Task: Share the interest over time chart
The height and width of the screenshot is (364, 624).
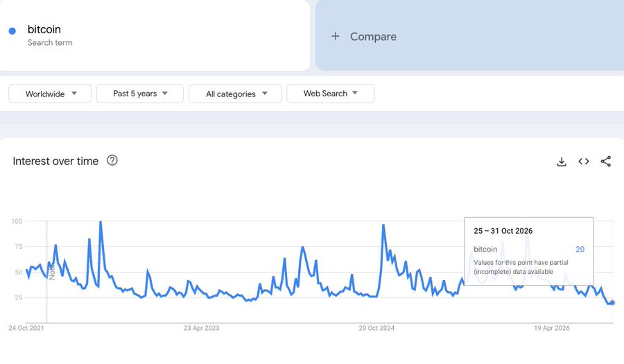Action: (606, 162)
